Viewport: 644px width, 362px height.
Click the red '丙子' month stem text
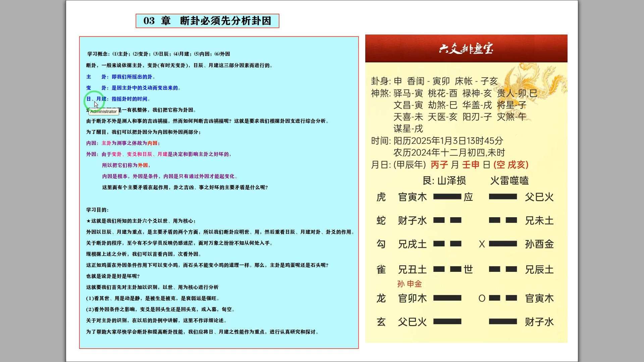[x=439, y=165]
